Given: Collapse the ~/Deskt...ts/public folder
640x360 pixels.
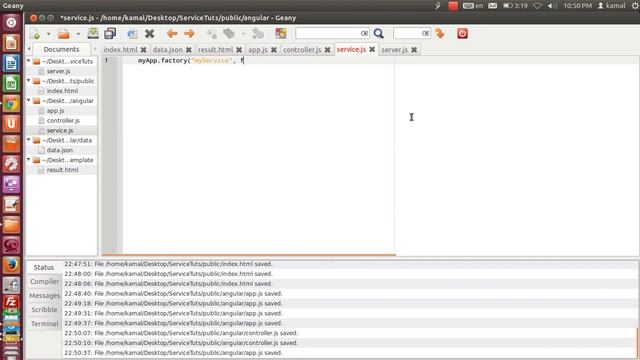Looking at the screenshot, I should click(x=29, y=80).
